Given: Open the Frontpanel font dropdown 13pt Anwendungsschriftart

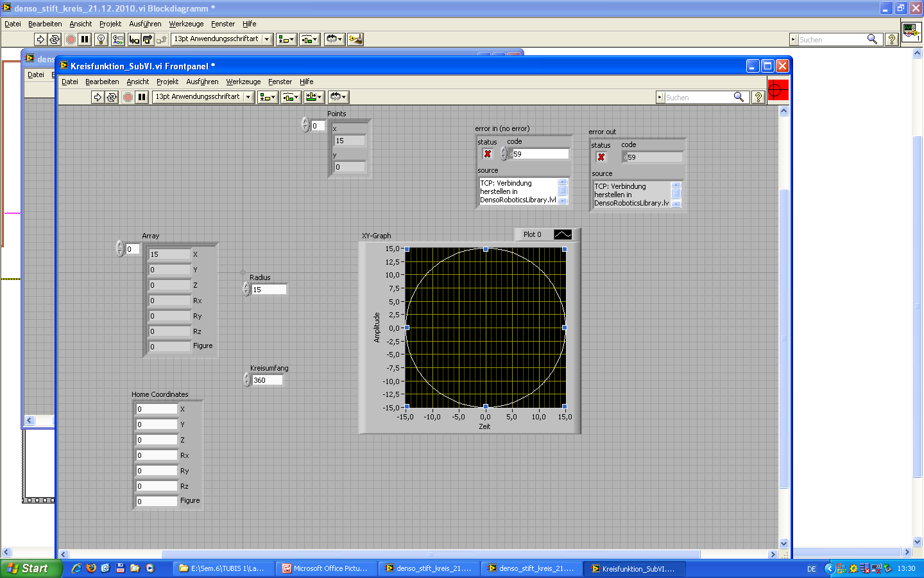Looking at the screenshot, I should (203, 97).
